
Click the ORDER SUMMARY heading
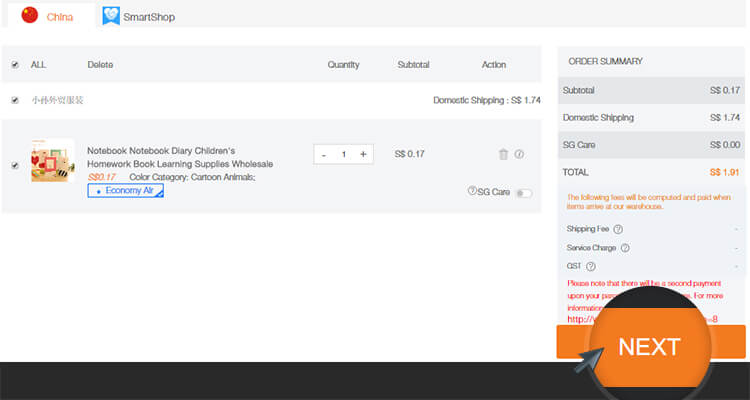(605, 61)
